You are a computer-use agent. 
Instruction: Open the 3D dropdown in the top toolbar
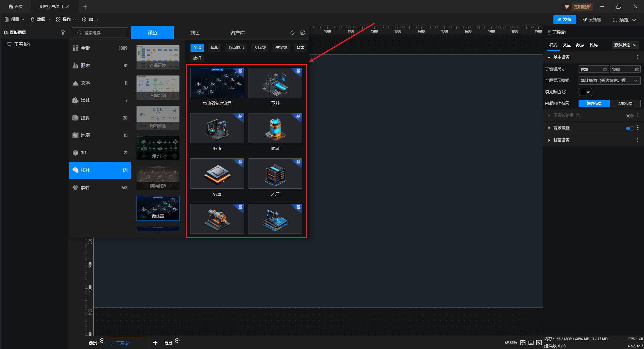90,19
